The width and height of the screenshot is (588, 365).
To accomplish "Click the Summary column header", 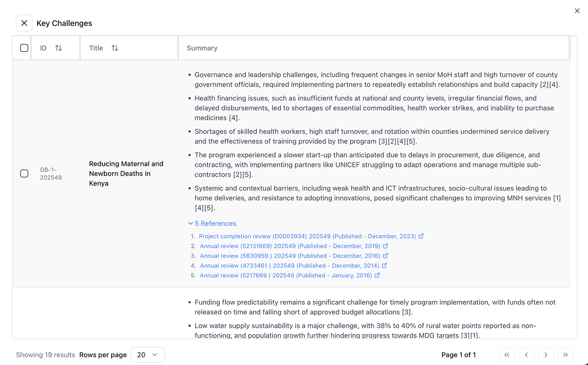I will [x=202, y=48].
